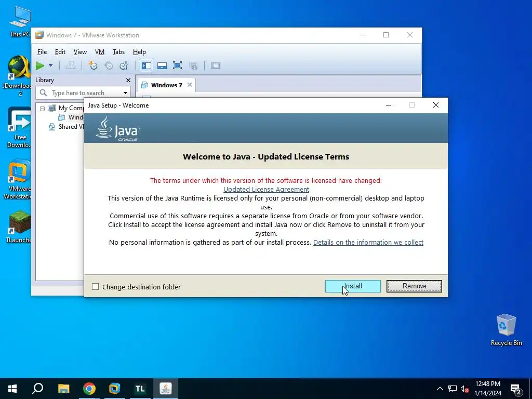Select the VMware Workstation desktop shortcut

click(18, 179)
